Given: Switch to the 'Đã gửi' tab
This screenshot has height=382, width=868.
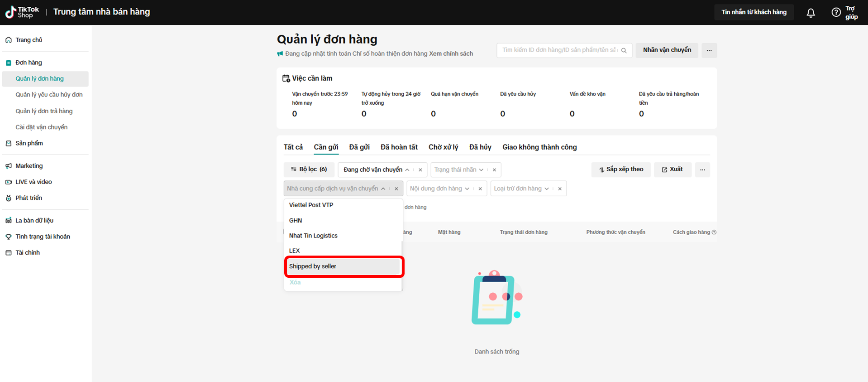Looking at the screenshot, I should point(359,147).
